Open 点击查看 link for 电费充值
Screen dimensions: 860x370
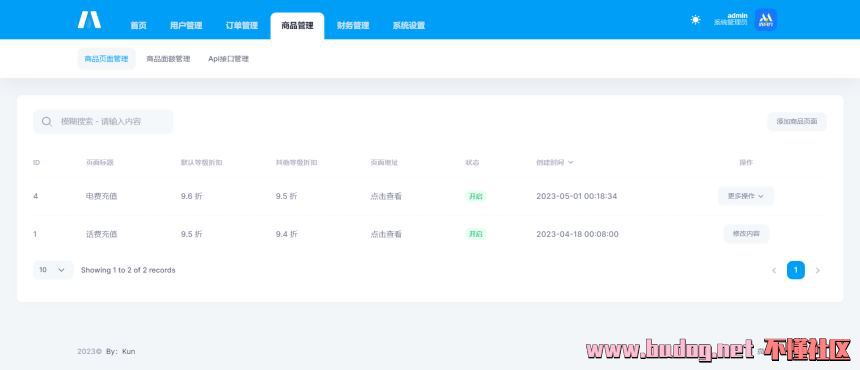(x=386, y=196)
